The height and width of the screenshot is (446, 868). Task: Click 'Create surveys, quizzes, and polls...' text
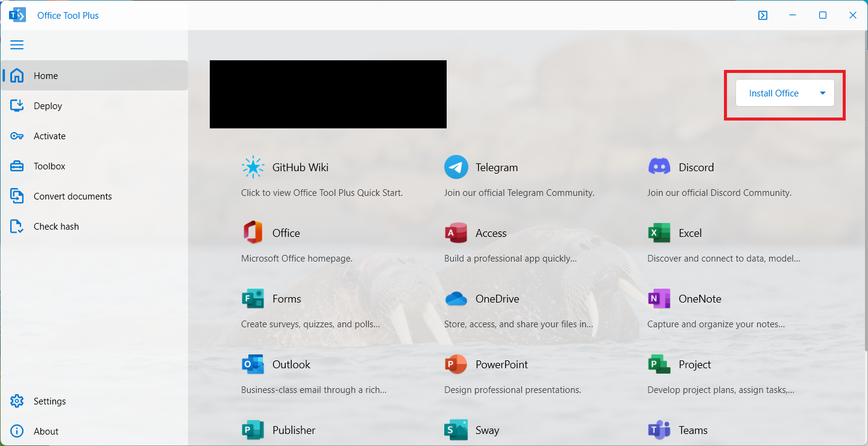coord(310,324)
